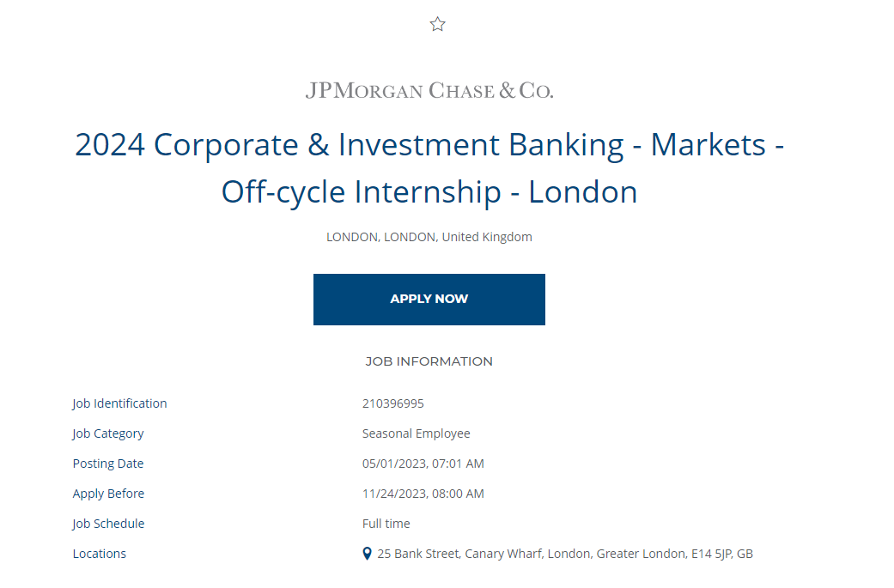Open the 25 Bank Street, Canary Wharf address
Screen dimensions: 894x588
tap(565, 554)
